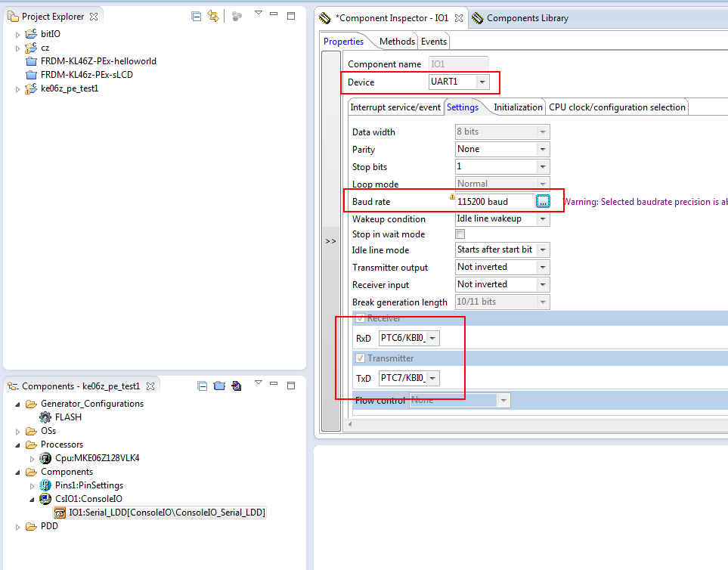The width and height of the screenshot is (728, 570).
Task: Open the Idle line mode dropdown
Action: pos(543,249)
